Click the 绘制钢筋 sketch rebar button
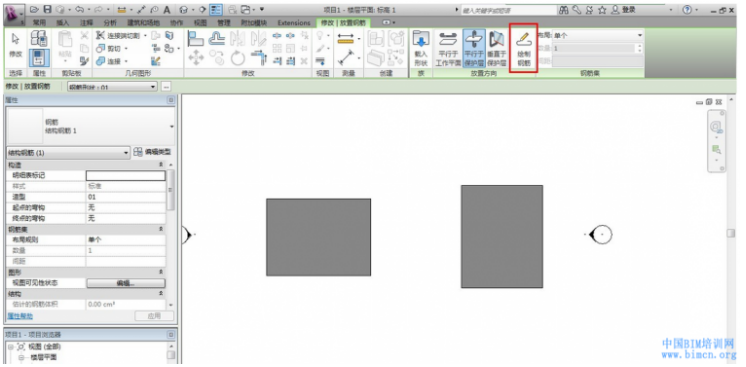This screenshot has height=367, width=746. (x=523, y=49)
